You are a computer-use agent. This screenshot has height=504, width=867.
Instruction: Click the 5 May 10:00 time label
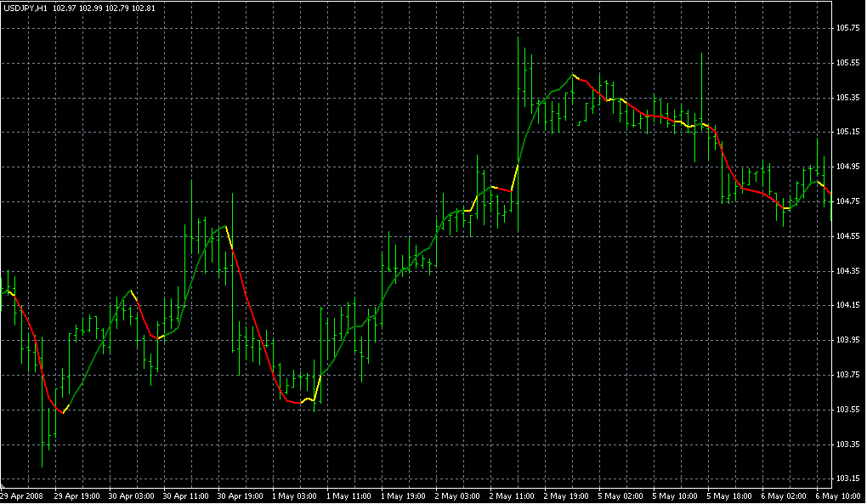coord(675,496)
